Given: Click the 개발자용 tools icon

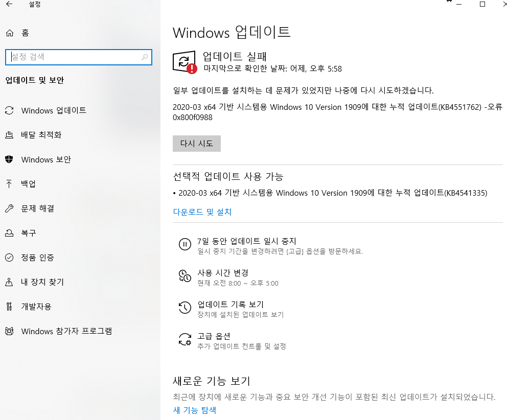Looking at the screenshot, I should click(x=9, y=306).
